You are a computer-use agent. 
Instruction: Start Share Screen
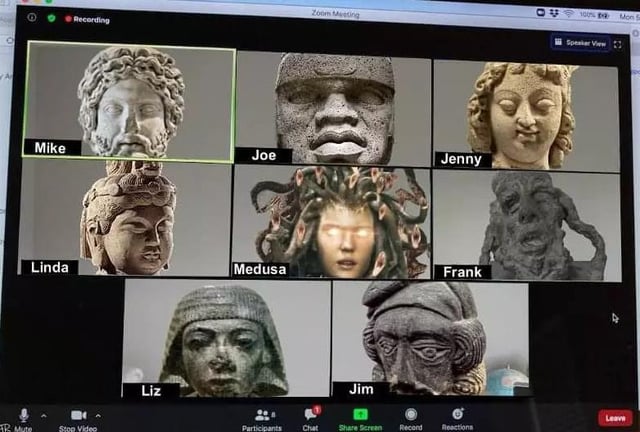tap(360, 420)
